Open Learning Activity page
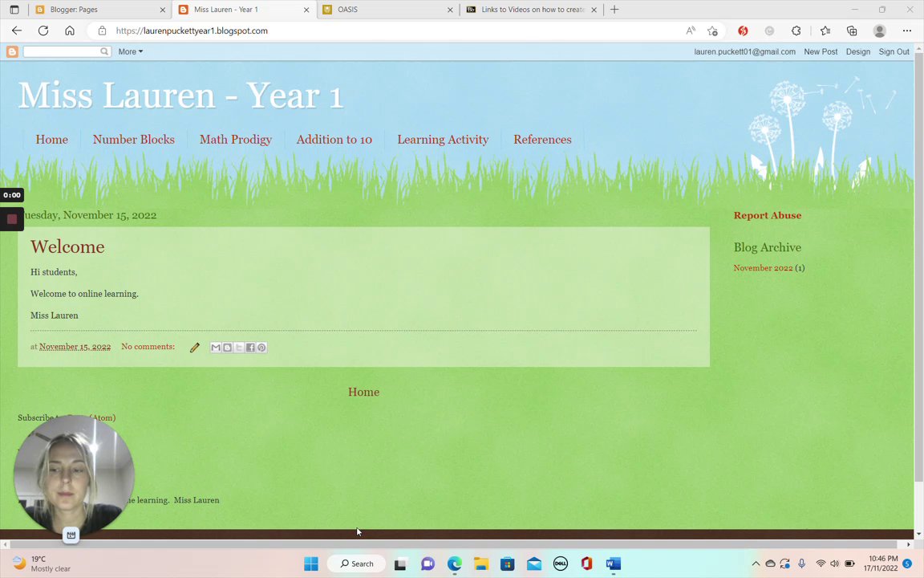Image resolution: width=924 pixels, height=578 pixels. click(x=443, y=140)
